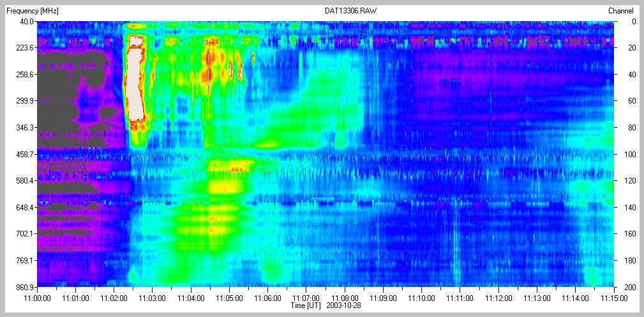Click the 11:10:00 time tick label
The image size is (644, 317).
coord(422,298)
